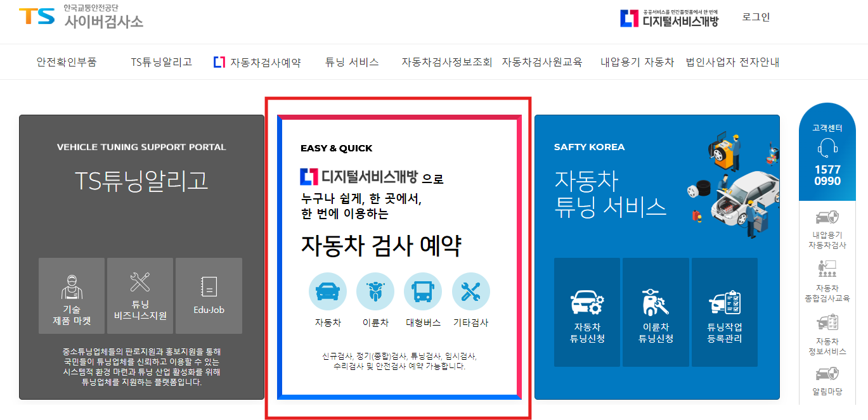Screen dimensions: 868x420
Task: Click the 로그인 link
Action: [x=756, y=17]
